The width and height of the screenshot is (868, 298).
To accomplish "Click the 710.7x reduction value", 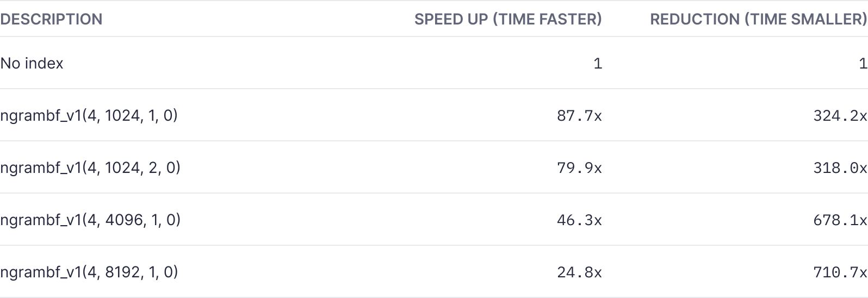I will tap(840, 272).
